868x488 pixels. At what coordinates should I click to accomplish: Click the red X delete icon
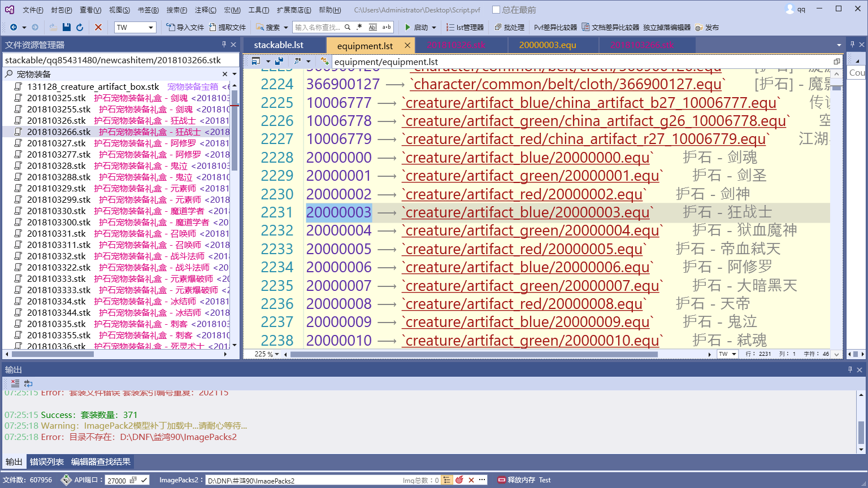click(x=98, y=27)
